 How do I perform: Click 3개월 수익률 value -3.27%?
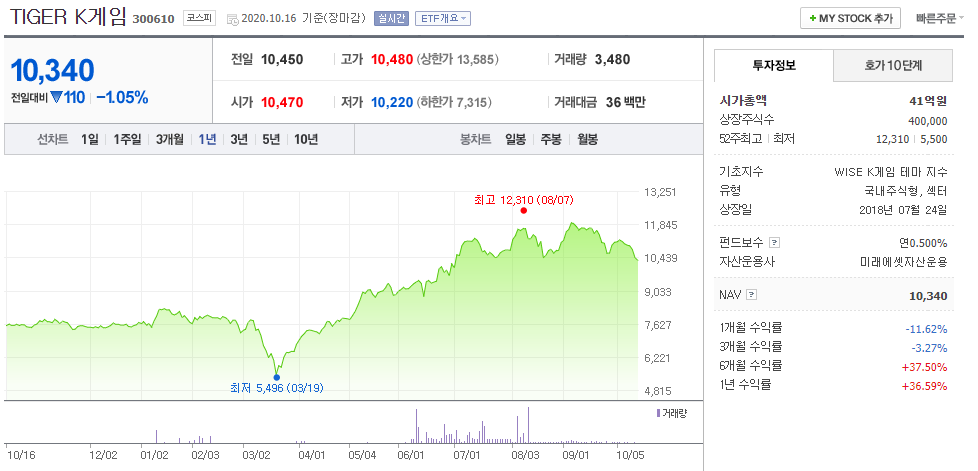[x=929, y=347]
